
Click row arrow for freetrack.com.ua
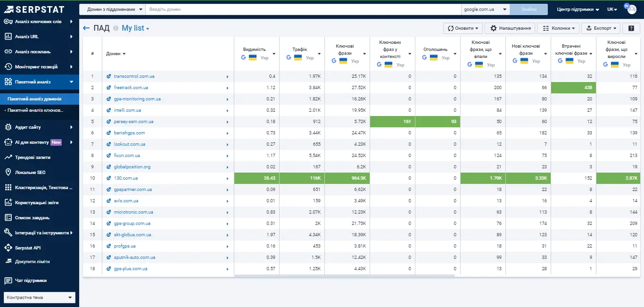pos(227,88)
